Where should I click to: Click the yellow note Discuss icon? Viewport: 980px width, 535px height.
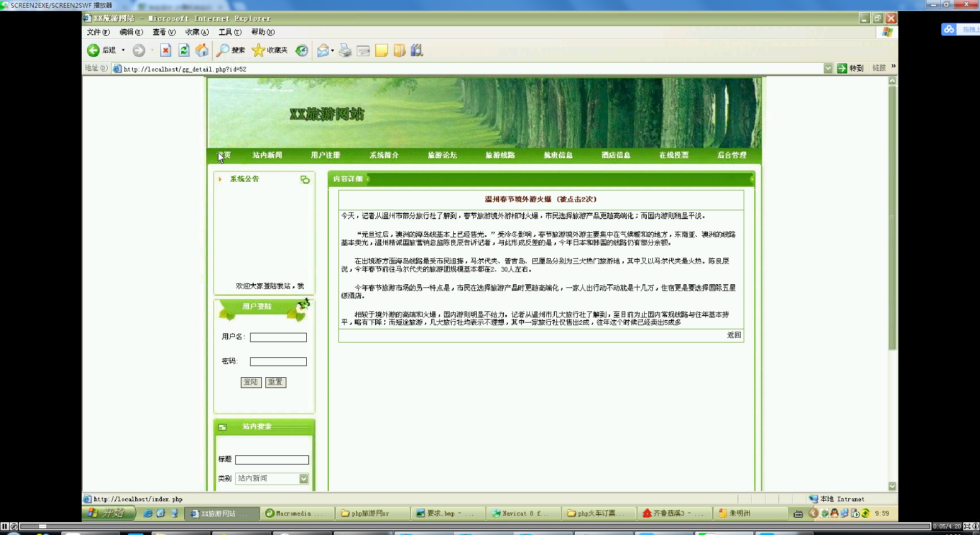(x=381, y=51)
